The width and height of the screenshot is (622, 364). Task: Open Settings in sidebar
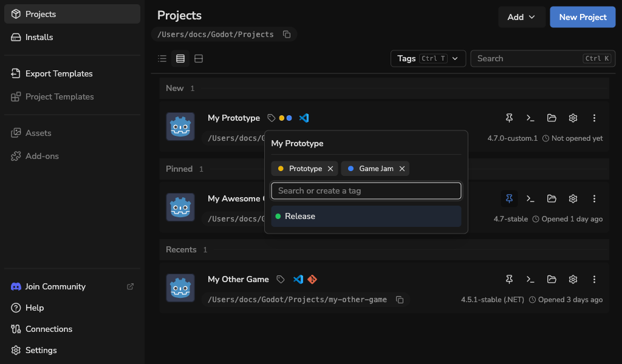tap(72, 351)
